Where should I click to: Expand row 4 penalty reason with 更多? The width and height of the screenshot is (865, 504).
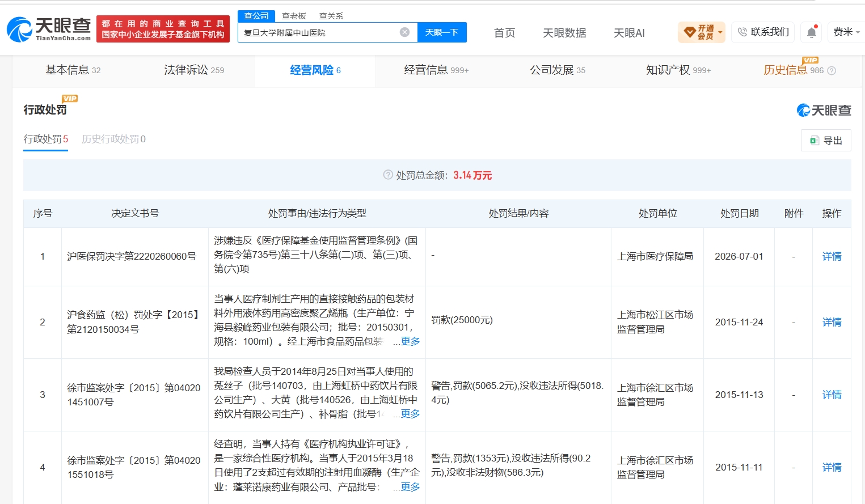pos(410,487)
